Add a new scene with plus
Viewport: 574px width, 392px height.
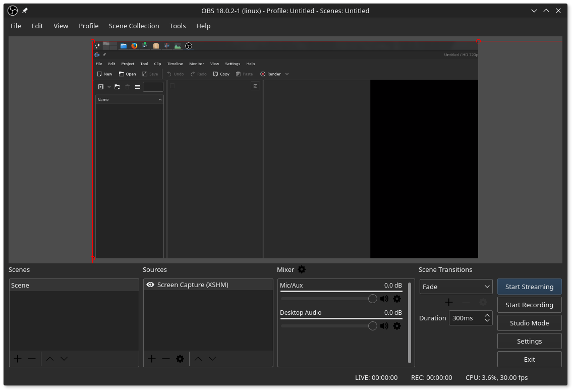(x=18, y=359)
